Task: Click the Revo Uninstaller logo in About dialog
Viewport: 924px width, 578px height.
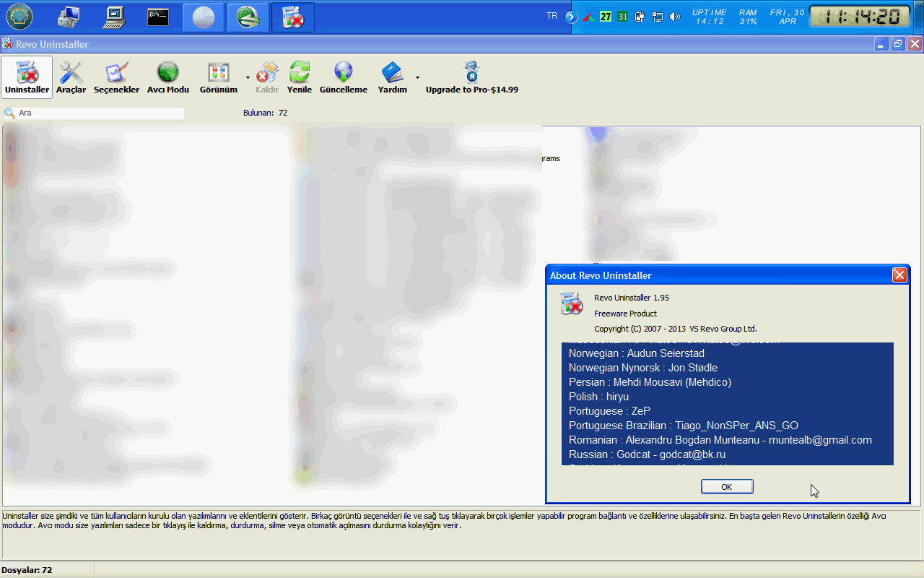Action: 571,303
